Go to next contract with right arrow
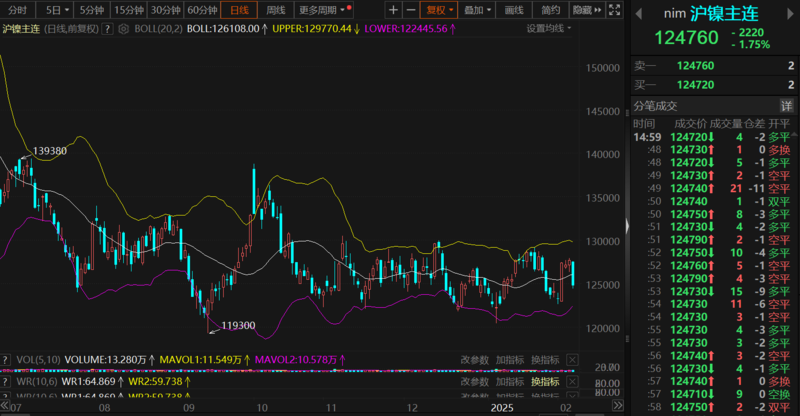 tap(788, 15)
